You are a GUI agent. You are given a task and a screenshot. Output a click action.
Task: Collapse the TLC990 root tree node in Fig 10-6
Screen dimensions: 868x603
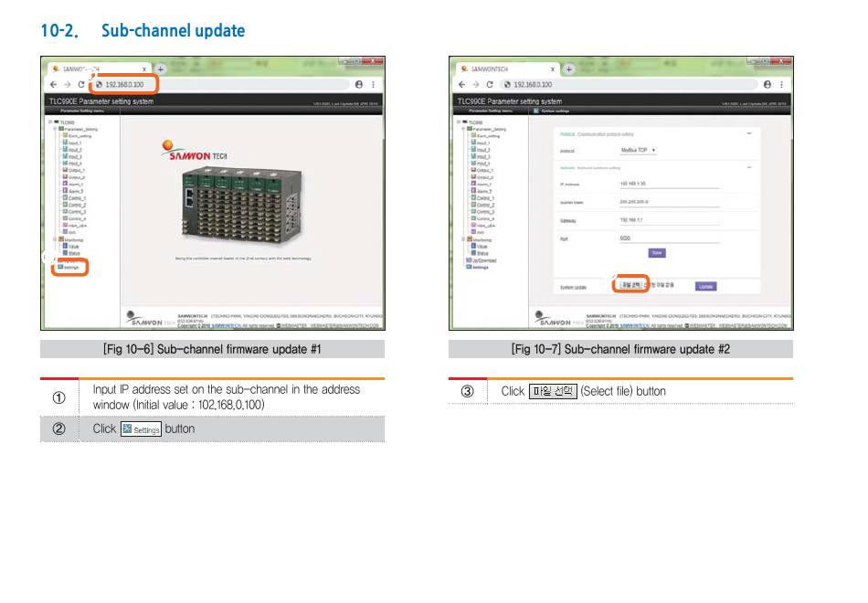pyautogui.click(x=50, y=122)
